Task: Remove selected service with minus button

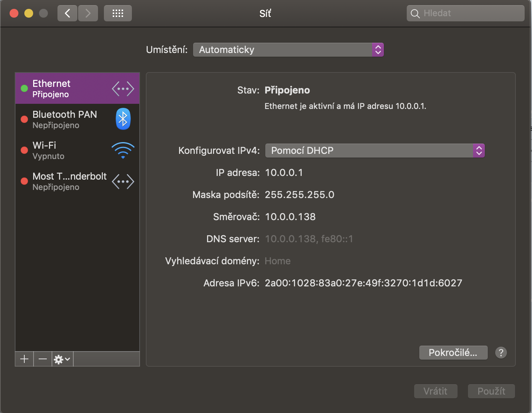Action: coord(43,359)
